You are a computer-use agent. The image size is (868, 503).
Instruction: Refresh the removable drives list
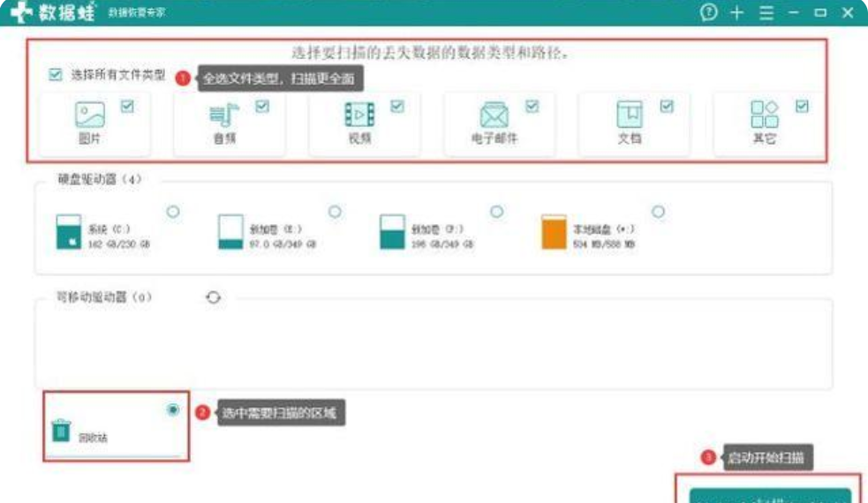pyautogui.click(x=213, y=298)
